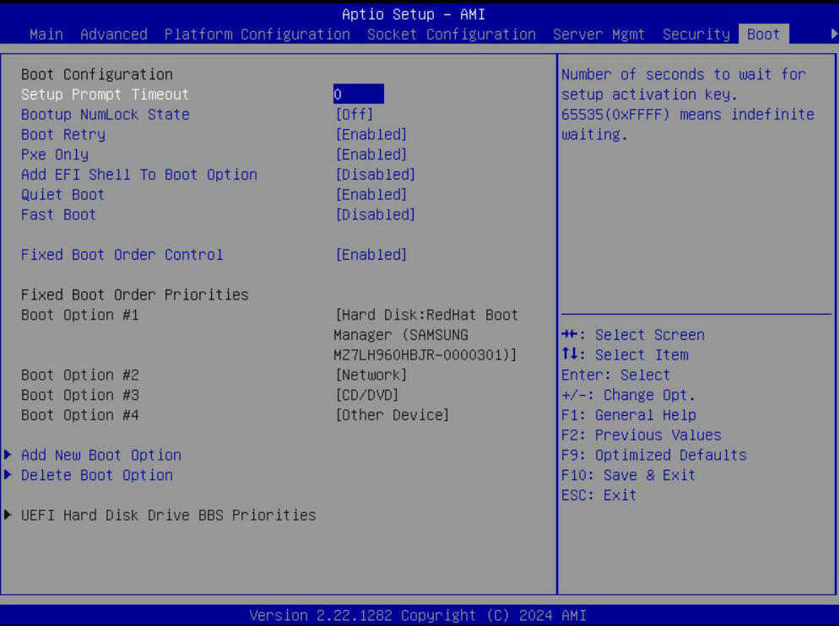The height and width of the screenshot is (626, 840).
Task: Open the Delete Boot Option submenu
Action: 96,476
